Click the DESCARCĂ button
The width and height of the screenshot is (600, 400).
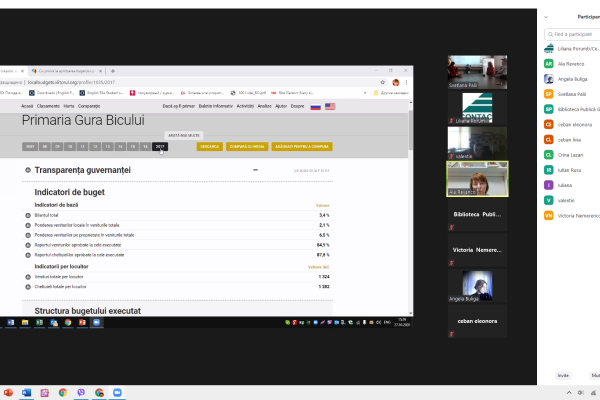point(209,146)
